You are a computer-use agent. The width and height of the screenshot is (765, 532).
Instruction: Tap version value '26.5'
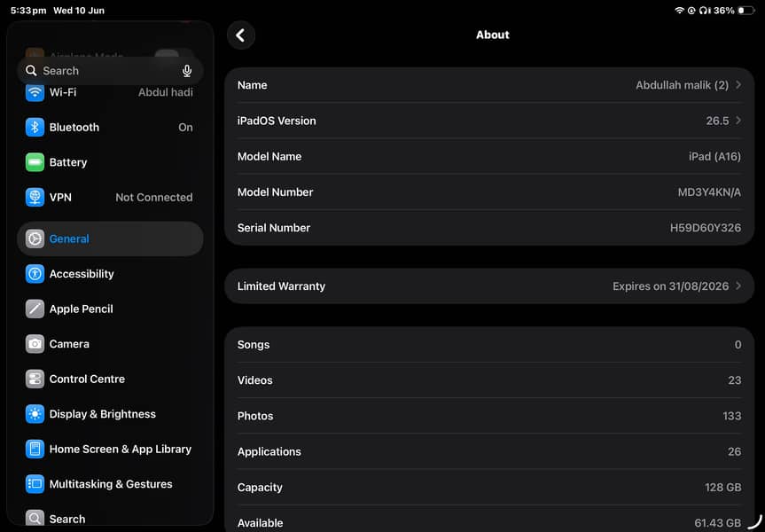tap(717, 121)
